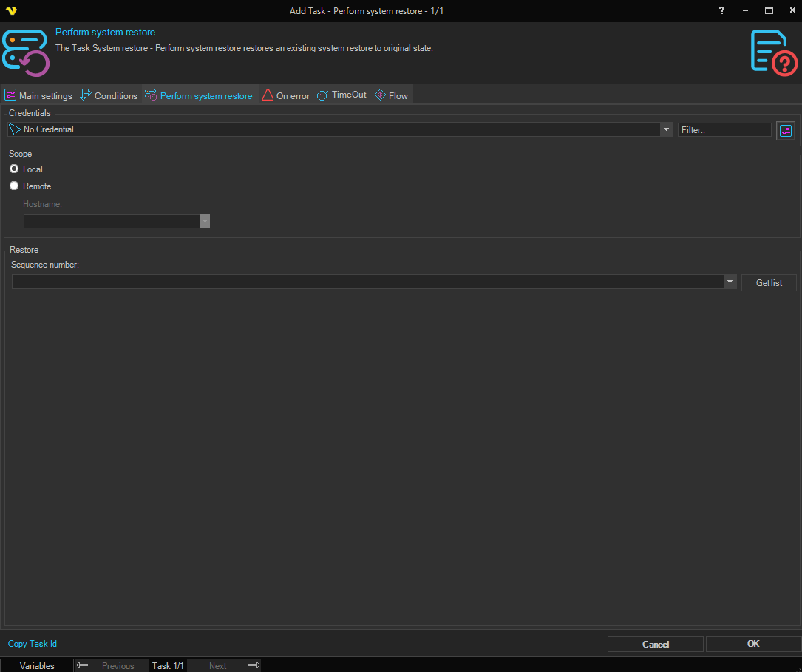Viewport: 802px width, 672px height.
Task: Click the Perform system restore header icon
Action: [26, 53]
